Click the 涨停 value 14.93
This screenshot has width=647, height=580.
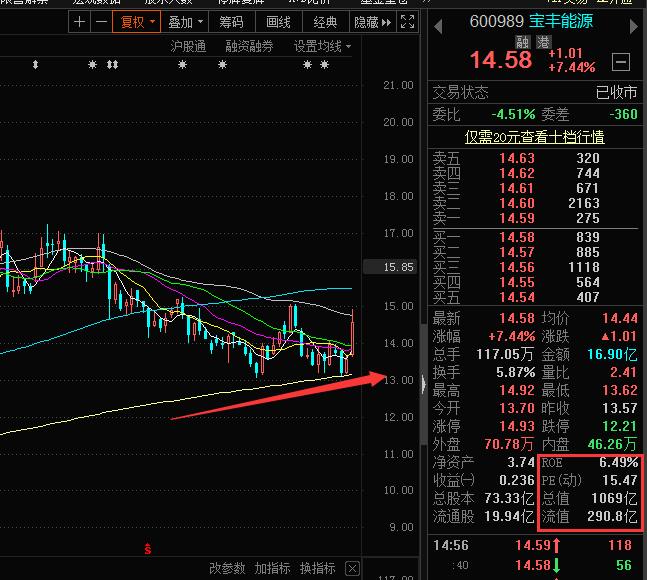517,426
